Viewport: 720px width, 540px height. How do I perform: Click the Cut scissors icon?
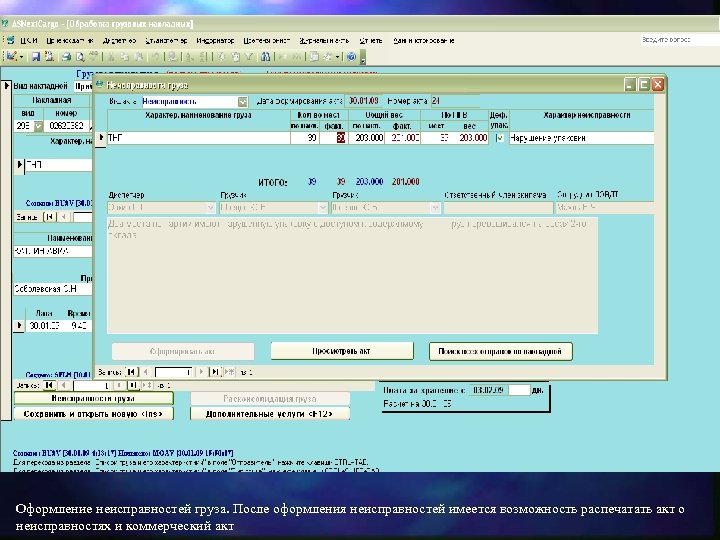(112, 56)
